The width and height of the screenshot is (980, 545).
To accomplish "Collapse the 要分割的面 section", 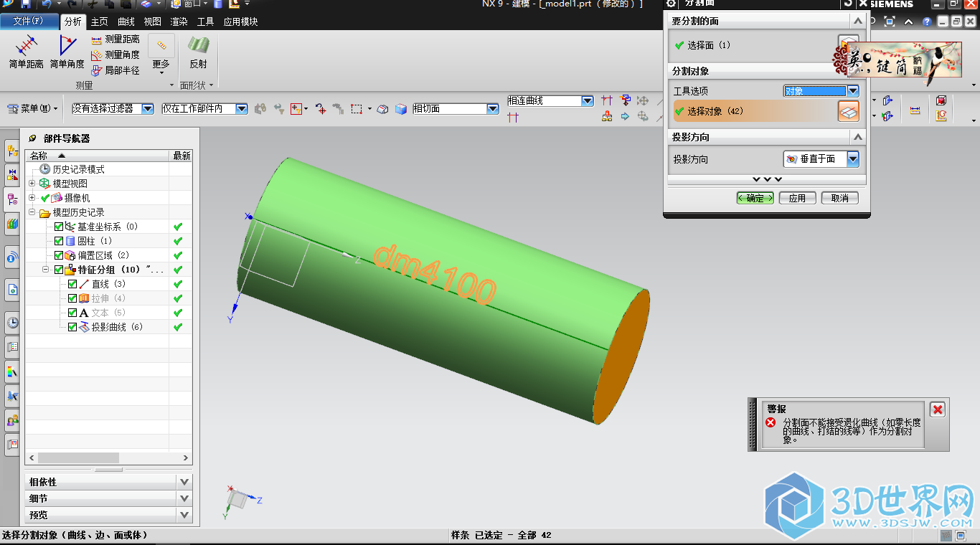I will pyautogui.click(x=857, y=22).
